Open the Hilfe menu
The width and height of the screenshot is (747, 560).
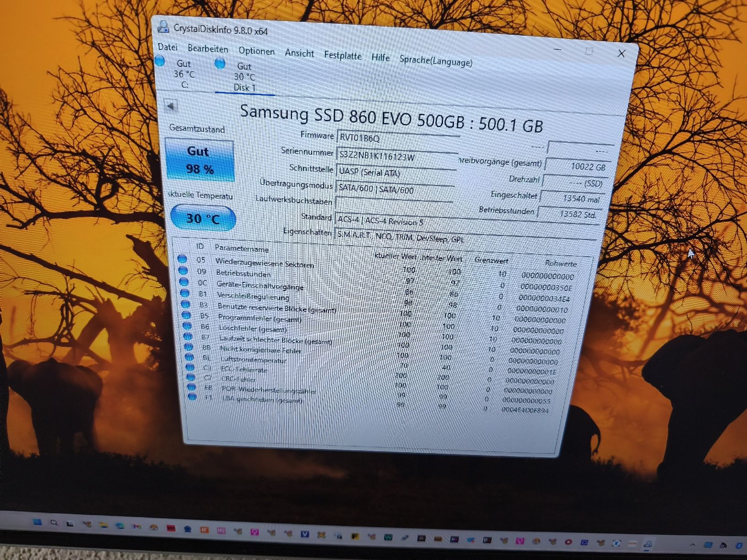pos(380,57)
